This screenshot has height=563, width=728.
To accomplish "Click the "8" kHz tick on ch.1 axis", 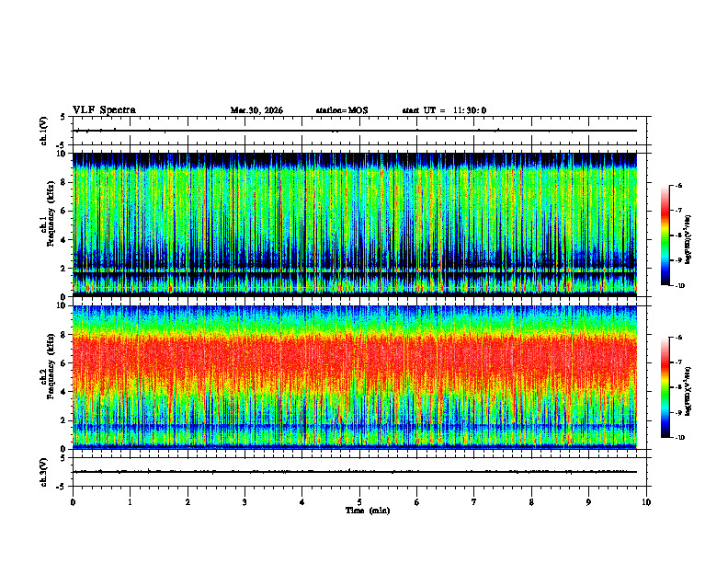I will point(64,182).
